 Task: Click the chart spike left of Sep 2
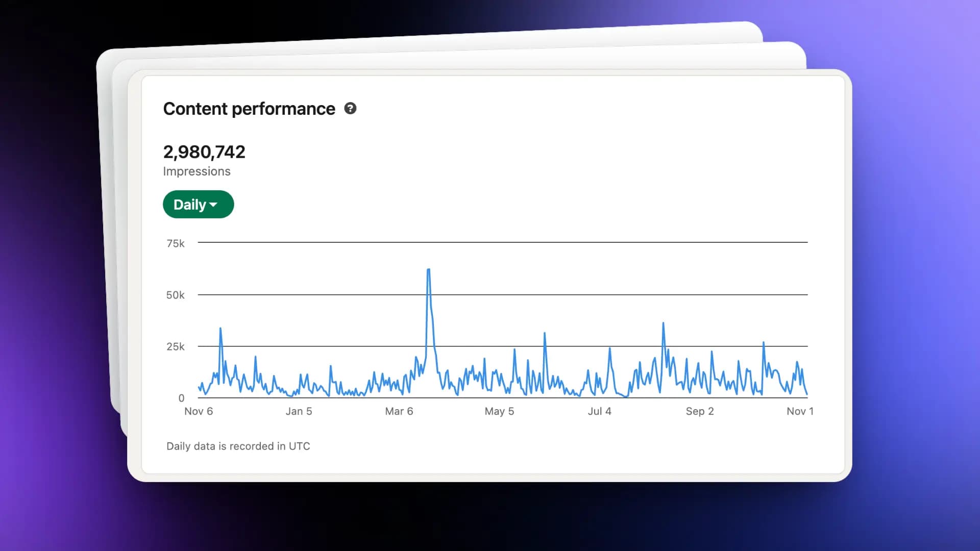pyautogui.click(x=663, y=323)
